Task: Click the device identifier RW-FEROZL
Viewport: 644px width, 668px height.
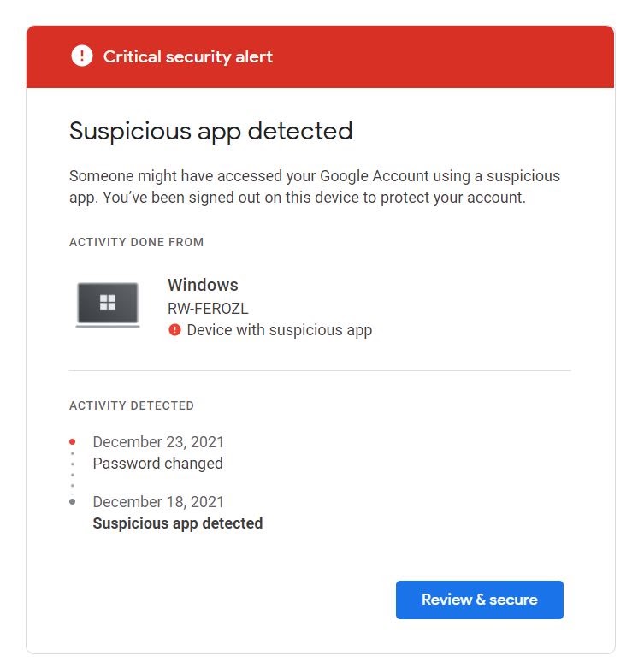Action: tap(208, 309)
